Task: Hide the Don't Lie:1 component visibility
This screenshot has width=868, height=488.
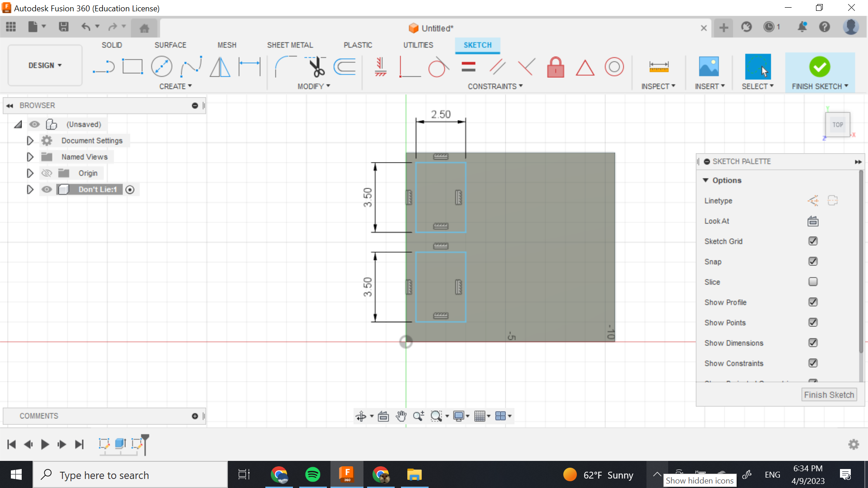Action: (x=47, y=189)
